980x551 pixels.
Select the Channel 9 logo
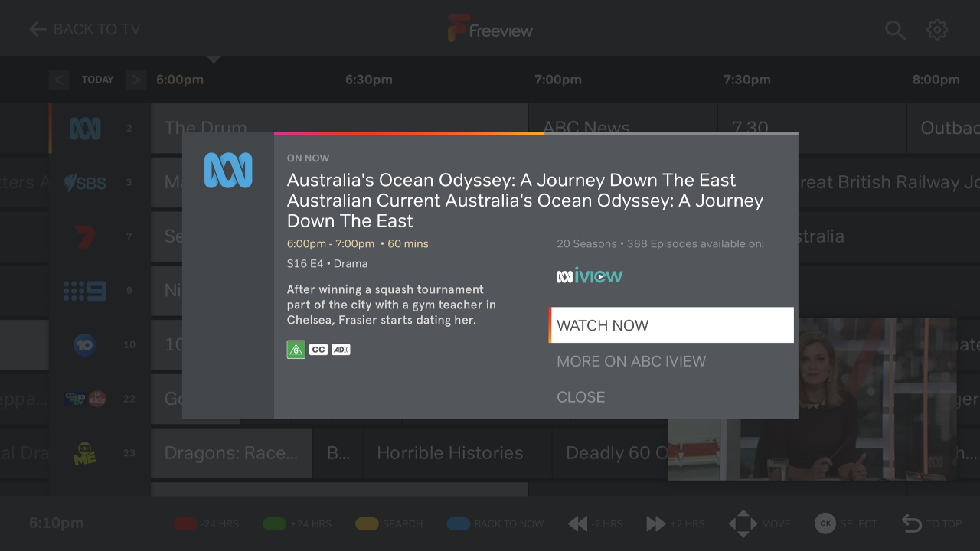[85, 291]
